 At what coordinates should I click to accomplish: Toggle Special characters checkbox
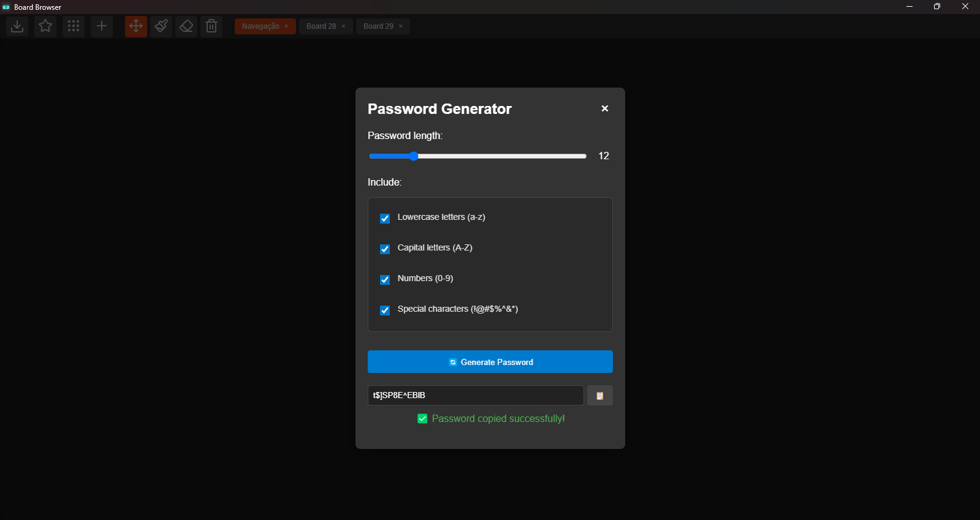(x=385, y=311)
